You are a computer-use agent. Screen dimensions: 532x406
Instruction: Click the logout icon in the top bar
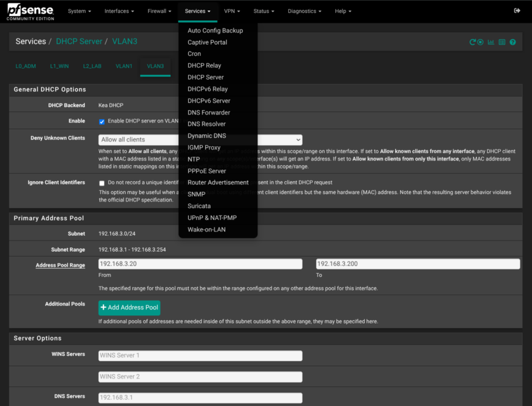coord(517,11)
